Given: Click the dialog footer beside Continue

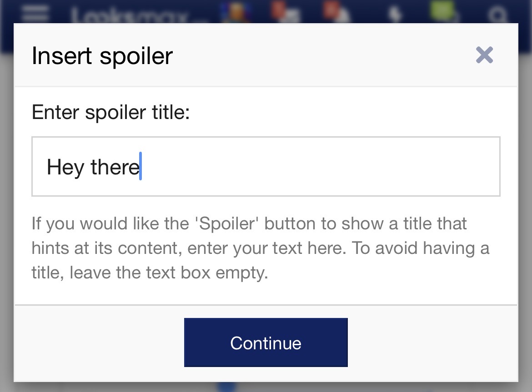Looking at the screenshot, I should tap(431, 343).
